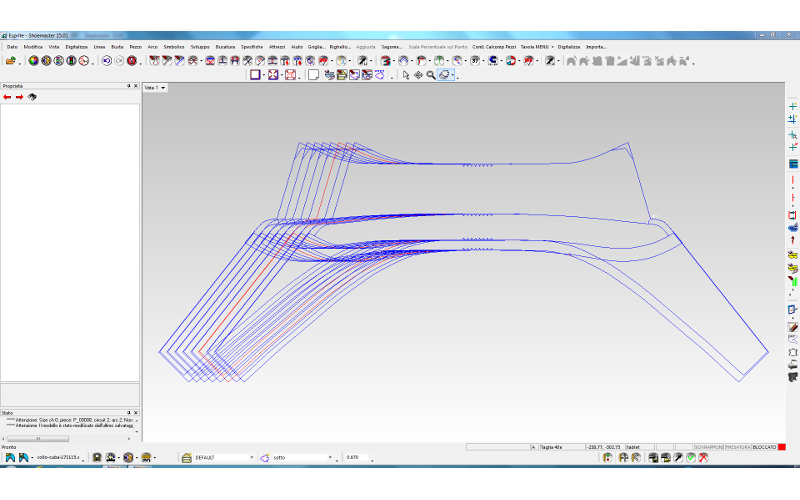Click the open folder icon
Image resolution: width=800 pixels, height=500 pixels.
click(x=10, y=61)
